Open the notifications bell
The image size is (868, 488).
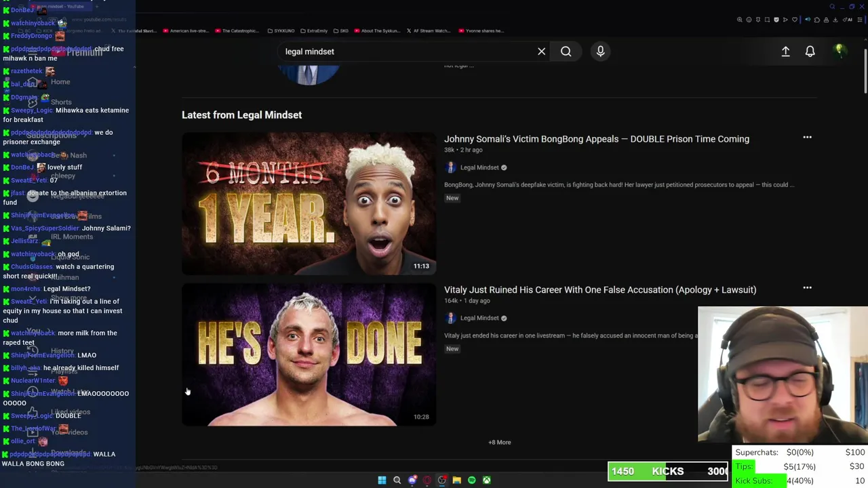[x=810, y=52]
